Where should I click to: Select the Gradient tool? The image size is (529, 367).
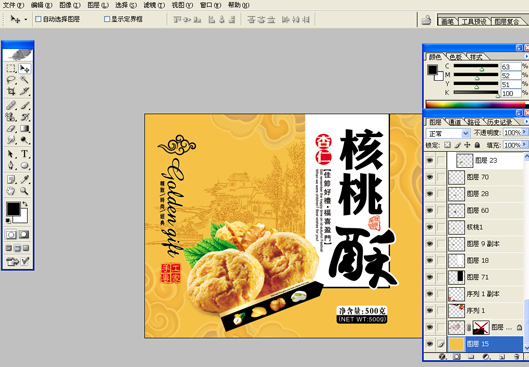(24, 128)
